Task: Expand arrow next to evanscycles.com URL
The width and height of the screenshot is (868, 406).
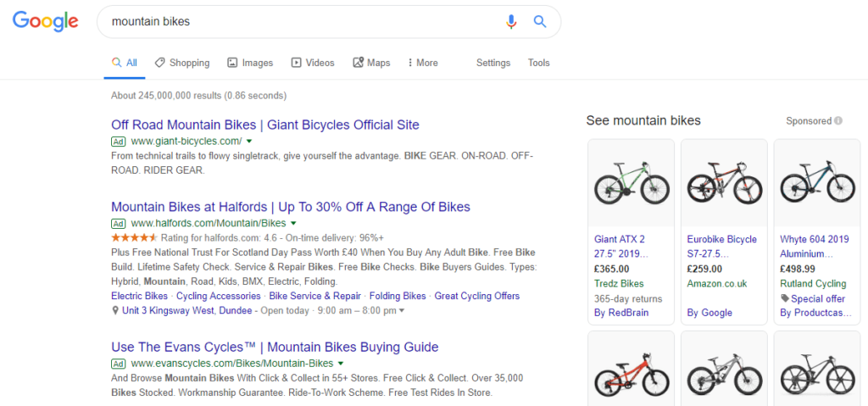Action: pyautogui.click(x=341, y=364)
